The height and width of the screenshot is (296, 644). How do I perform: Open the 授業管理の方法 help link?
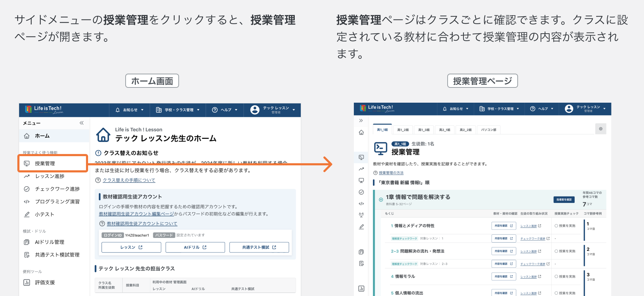pos(391,173)
